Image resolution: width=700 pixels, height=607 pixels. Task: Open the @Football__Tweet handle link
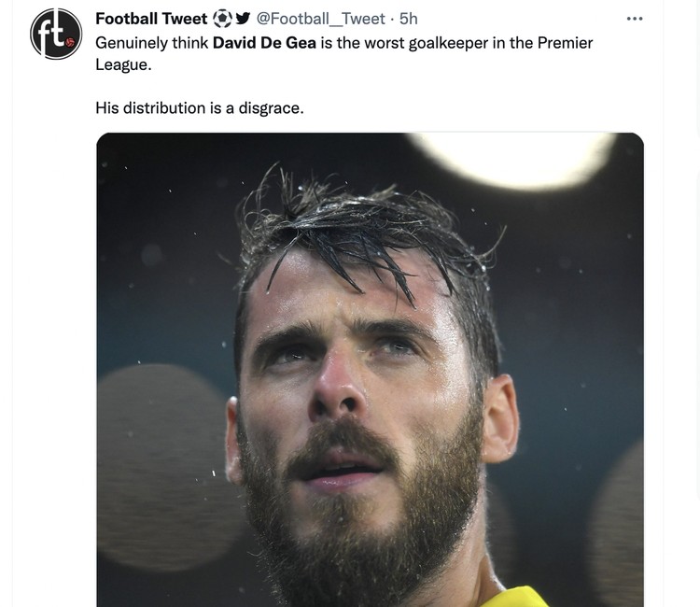point(320,19)
